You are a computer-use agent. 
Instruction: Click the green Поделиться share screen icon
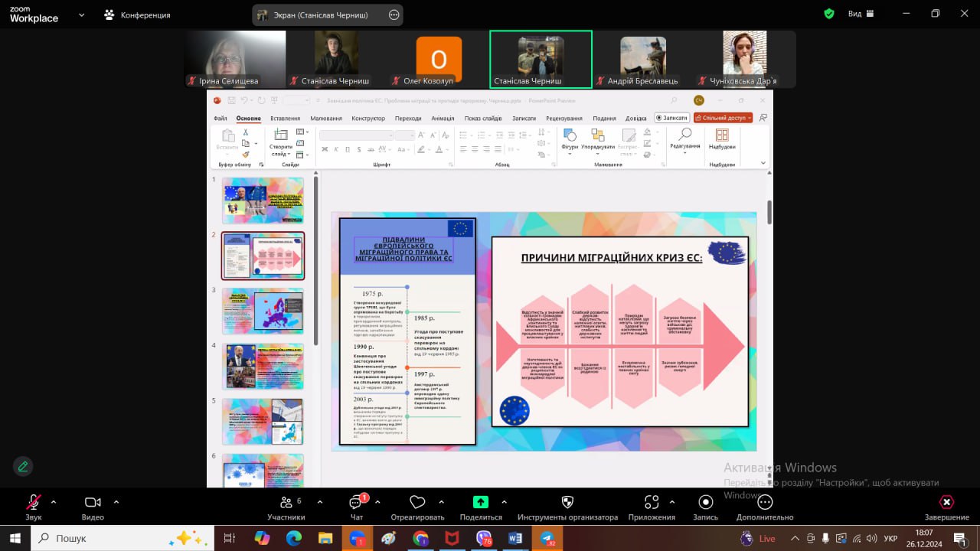(x=480, y=502)
